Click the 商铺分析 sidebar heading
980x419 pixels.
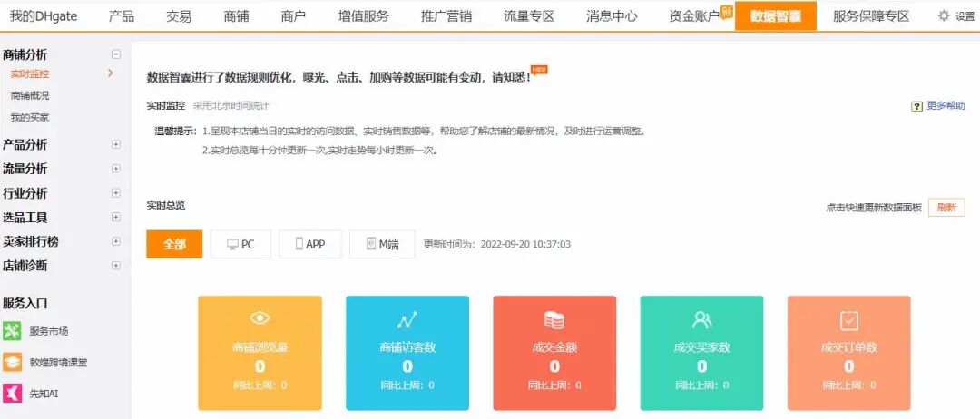point(25,55)
